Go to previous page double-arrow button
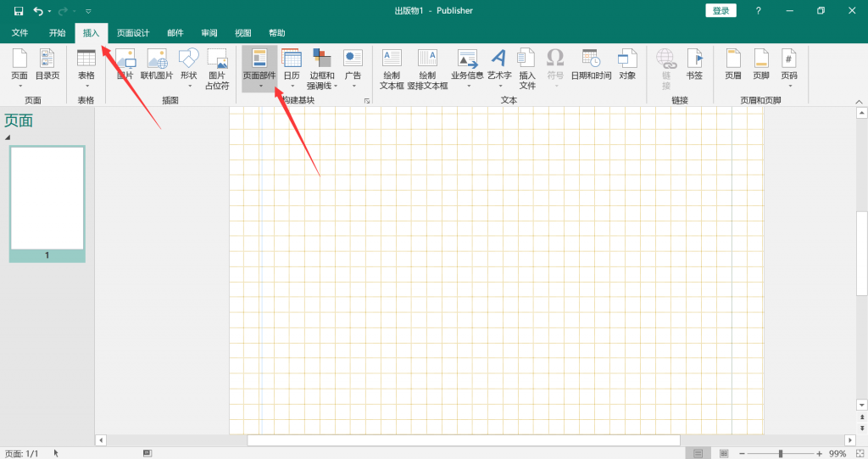The image size is (868, 459). 861,417
